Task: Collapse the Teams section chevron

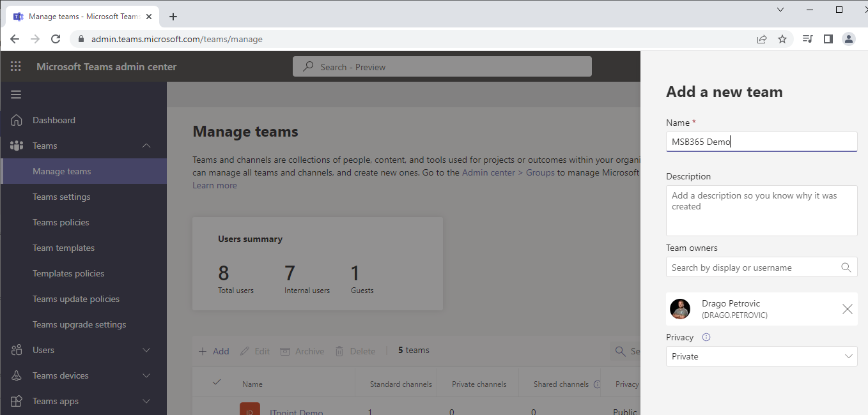Action: tap(146, 146)
